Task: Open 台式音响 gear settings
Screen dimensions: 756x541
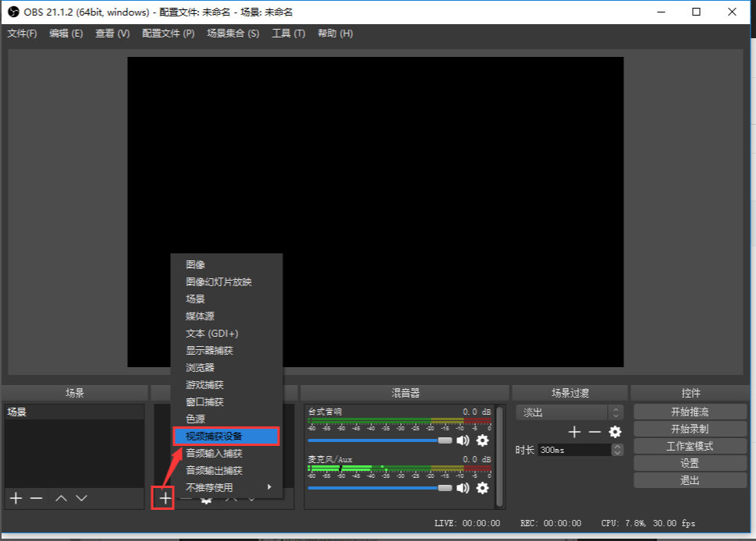Action: pyautogui.click(x=483, y=440)
